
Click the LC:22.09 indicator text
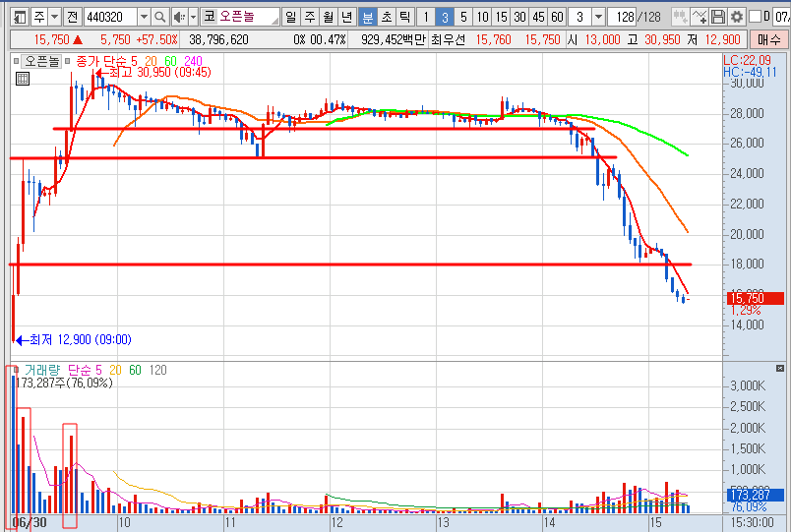pos(747,60)
